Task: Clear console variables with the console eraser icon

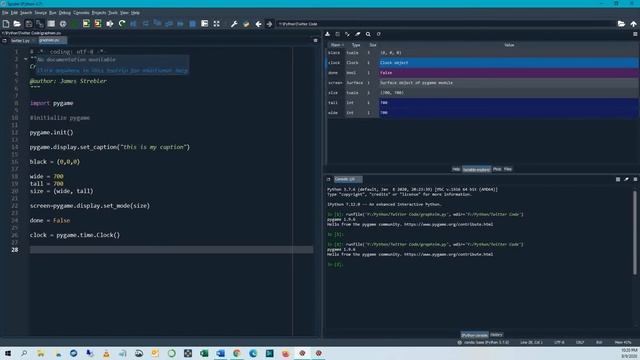Action: (x=627, y=179)
